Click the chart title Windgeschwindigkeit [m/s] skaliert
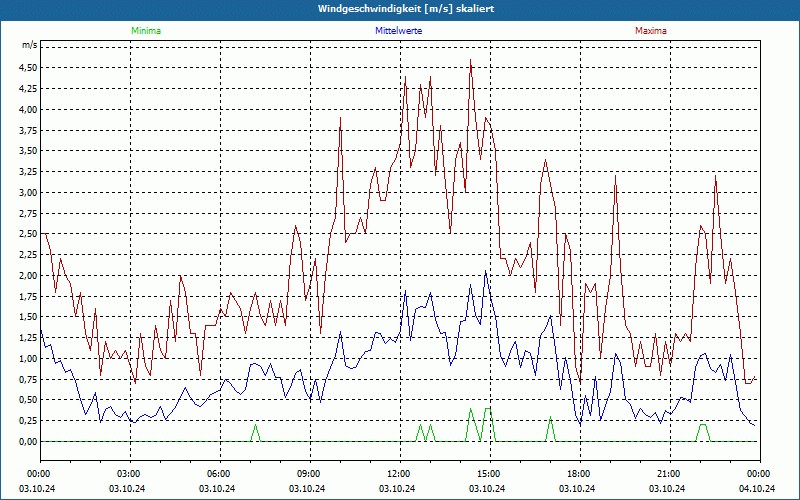800x500 pixels. coord(406,9)
